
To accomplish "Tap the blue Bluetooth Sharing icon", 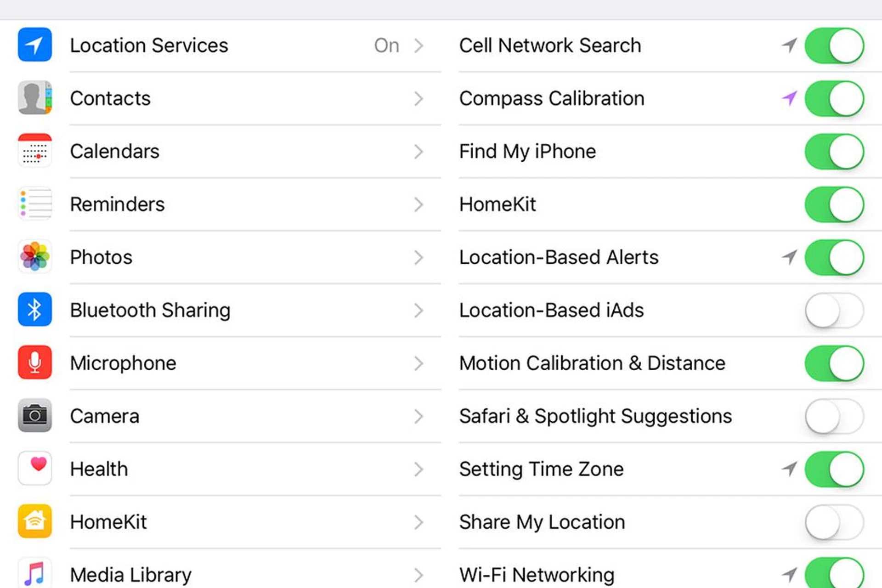I will [34, 310].
